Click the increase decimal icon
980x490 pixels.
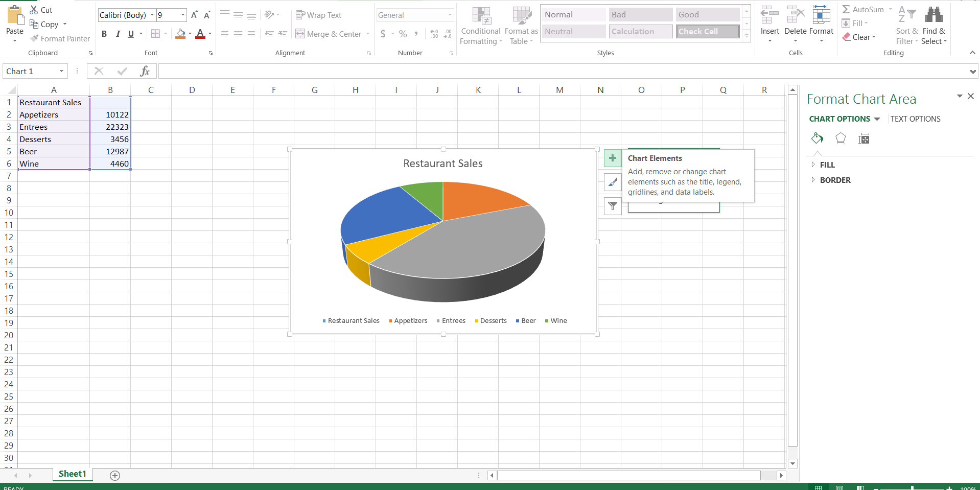(x=434, y=34)
